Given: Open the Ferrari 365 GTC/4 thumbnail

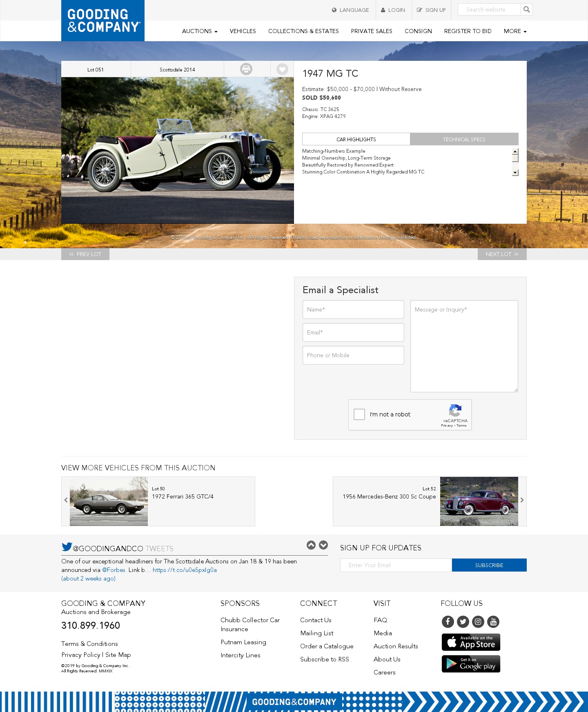Looking at the screenshot, I should (109, 501).
